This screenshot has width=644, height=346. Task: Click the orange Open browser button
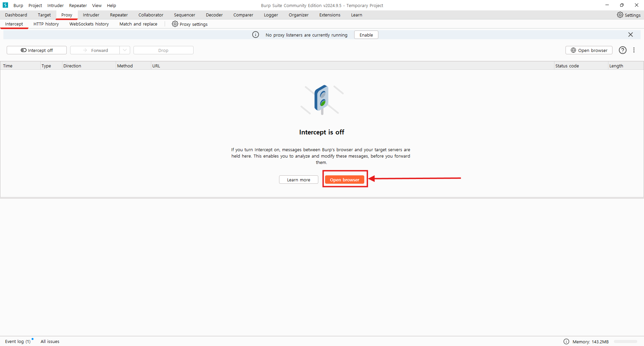tap(344, 180)
